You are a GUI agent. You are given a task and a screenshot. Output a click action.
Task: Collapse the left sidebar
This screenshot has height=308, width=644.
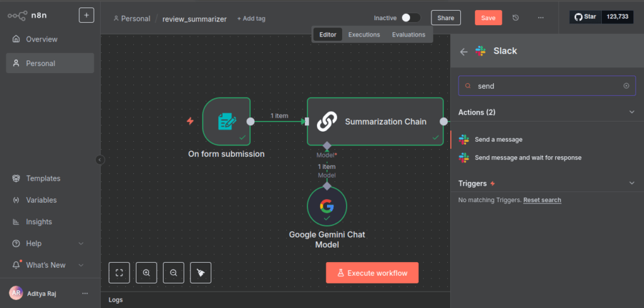pyautogui.click(x=99, y=160)
